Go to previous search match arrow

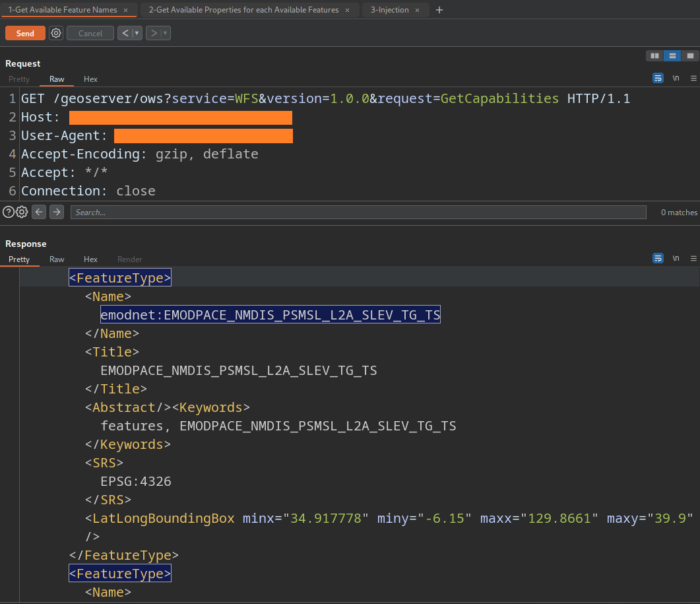[x=39, y=212]
